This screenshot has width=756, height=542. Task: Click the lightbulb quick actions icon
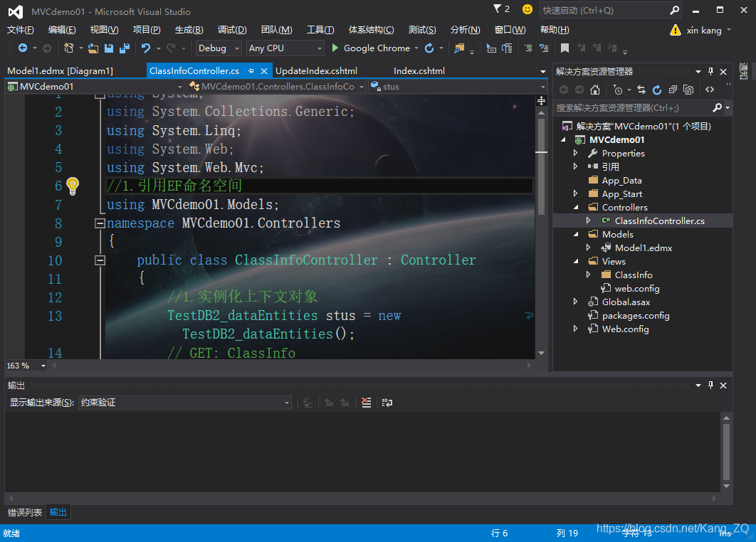73,186
